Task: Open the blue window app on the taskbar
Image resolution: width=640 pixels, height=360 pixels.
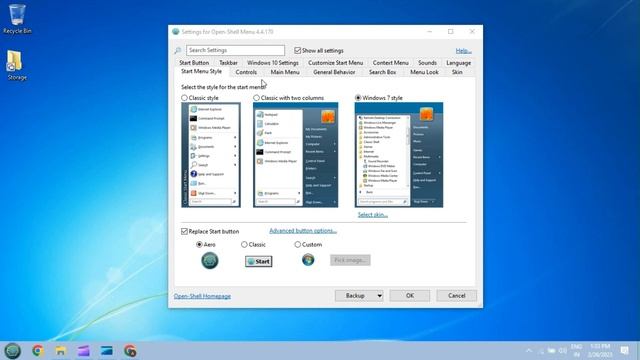Action: tap(107, 351)
